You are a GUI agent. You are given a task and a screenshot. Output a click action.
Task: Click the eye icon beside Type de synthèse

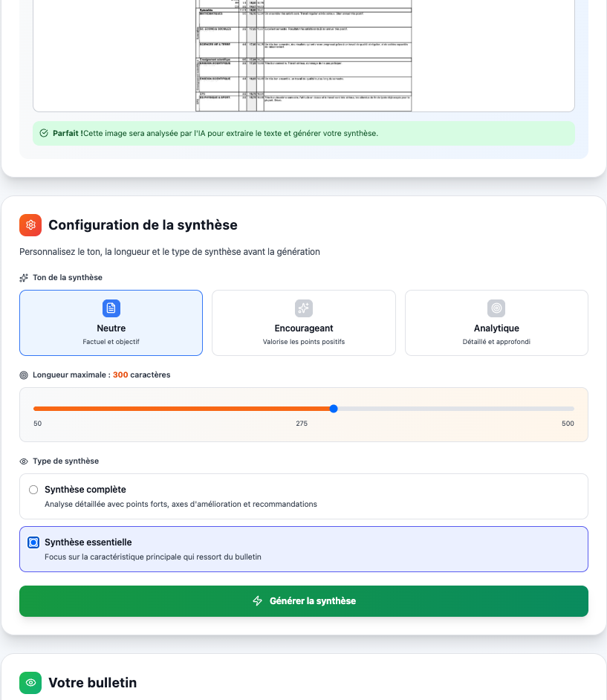pos(22,461)
